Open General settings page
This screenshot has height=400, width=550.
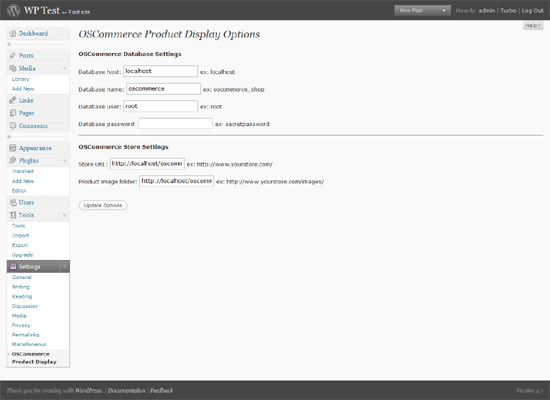coord(22,277)
